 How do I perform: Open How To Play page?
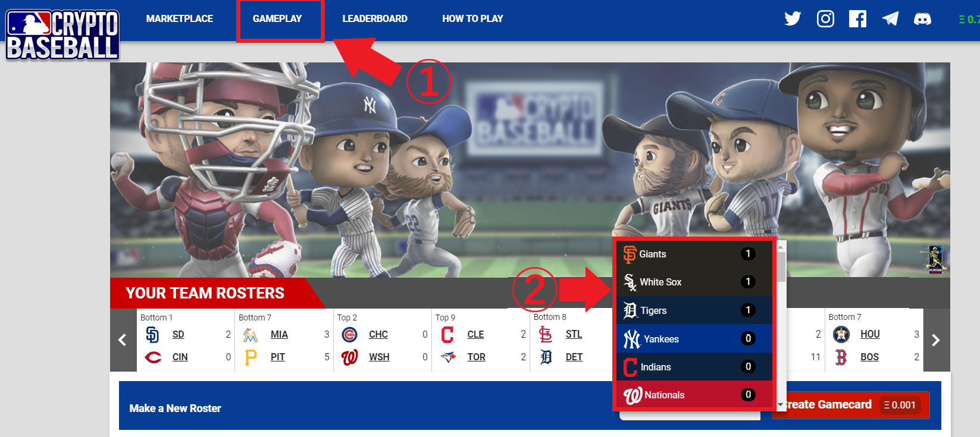(x=472, y=18)
